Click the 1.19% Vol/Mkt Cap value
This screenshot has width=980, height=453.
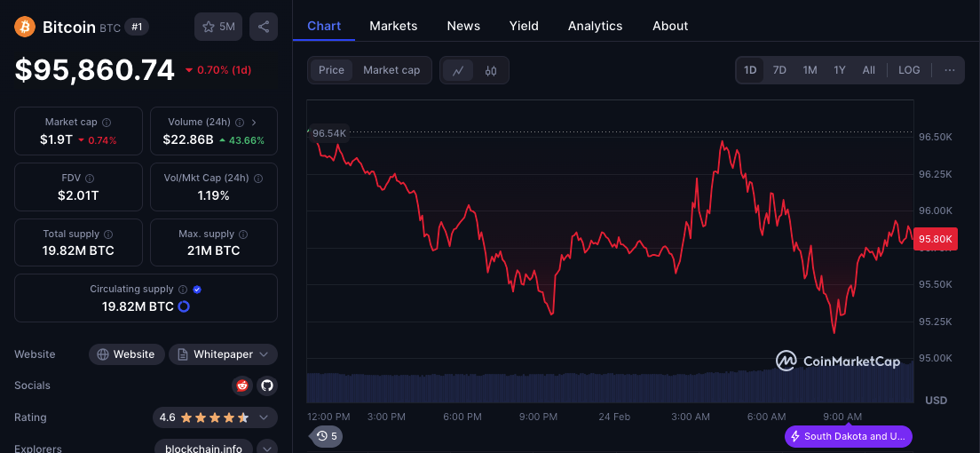214,195
